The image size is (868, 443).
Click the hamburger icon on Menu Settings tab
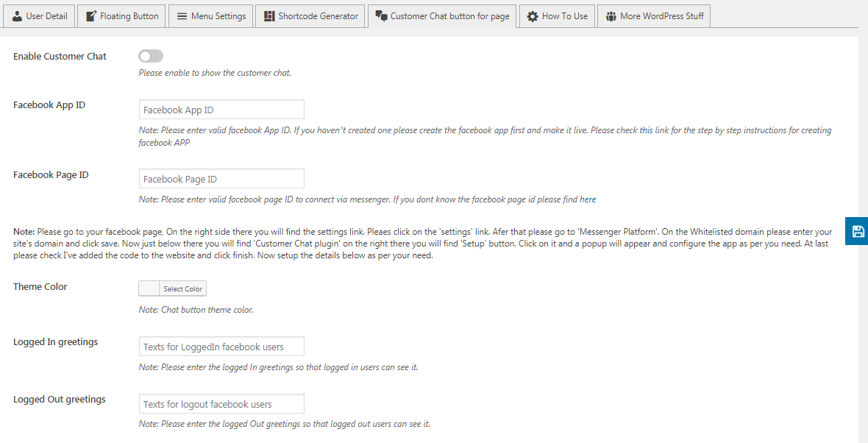pos(182,16)
